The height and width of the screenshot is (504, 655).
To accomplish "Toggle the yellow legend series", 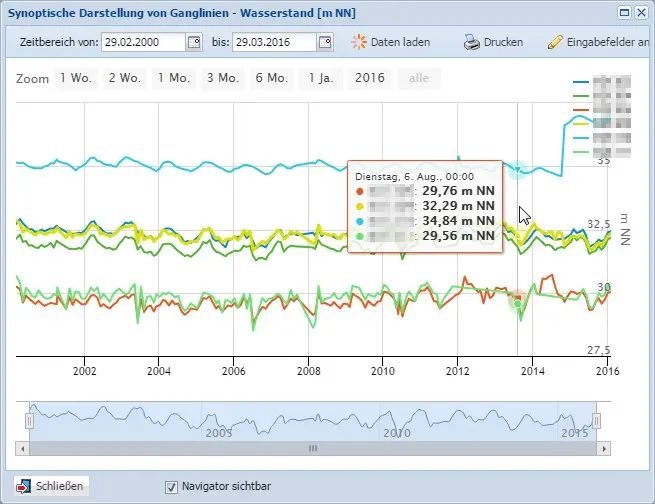I will [602, 124].
